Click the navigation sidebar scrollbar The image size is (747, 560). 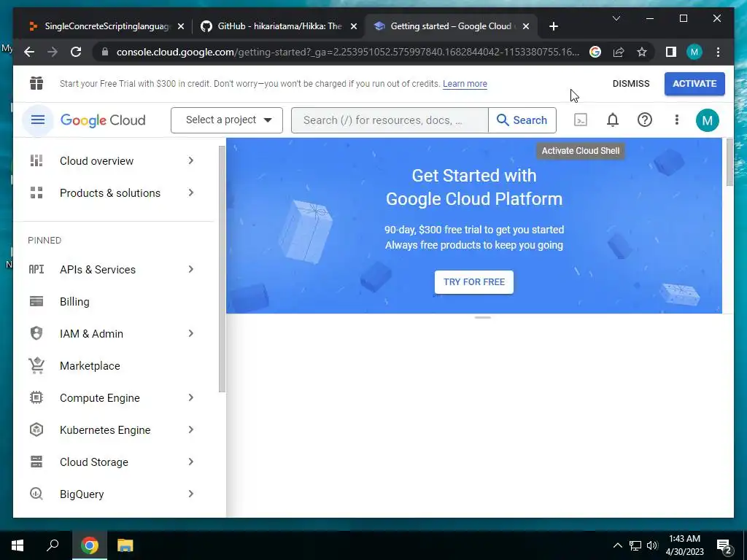point(222,269)
